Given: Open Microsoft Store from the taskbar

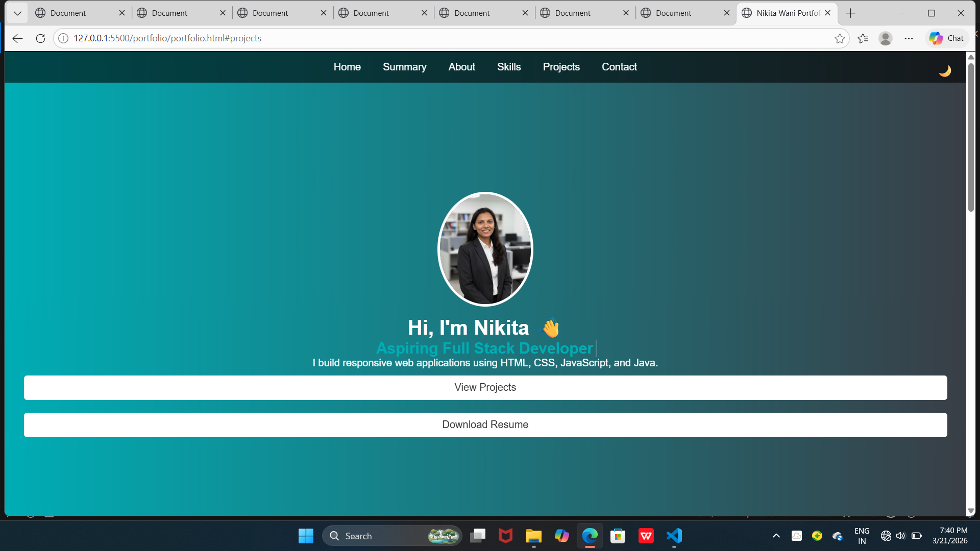Looking at the screenshot, I should (x=618, y=536).
